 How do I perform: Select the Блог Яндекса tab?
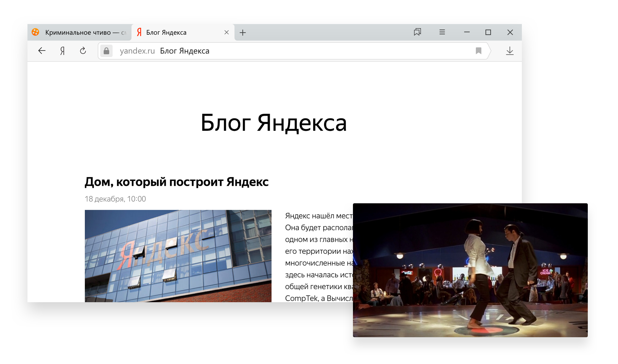183,32
